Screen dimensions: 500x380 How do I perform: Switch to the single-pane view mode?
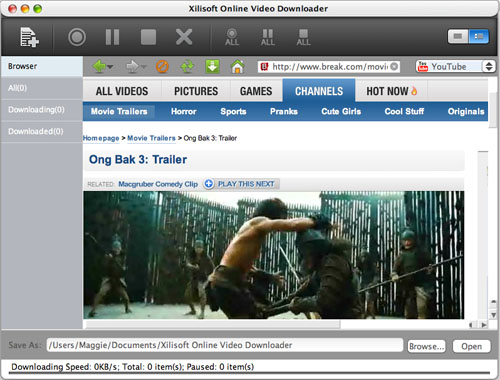click(x=458, y=36)
